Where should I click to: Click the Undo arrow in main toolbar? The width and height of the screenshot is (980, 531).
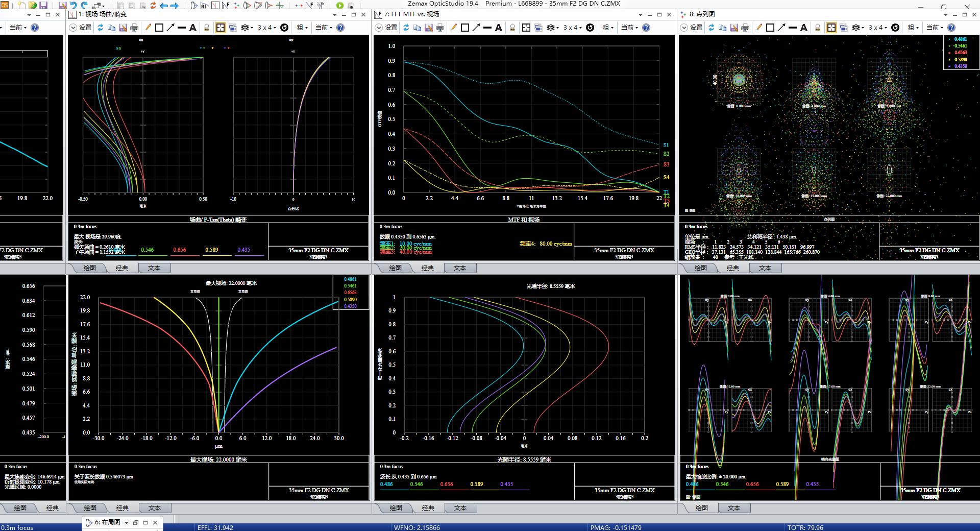[73, 6]
